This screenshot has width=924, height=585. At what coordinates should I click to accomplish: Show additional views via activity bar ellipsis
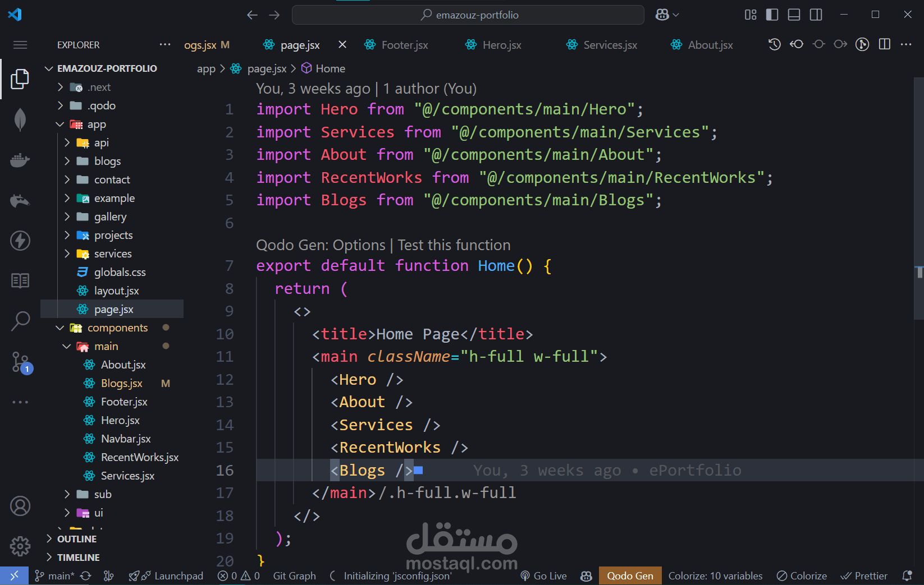click(x=20, y=402)
